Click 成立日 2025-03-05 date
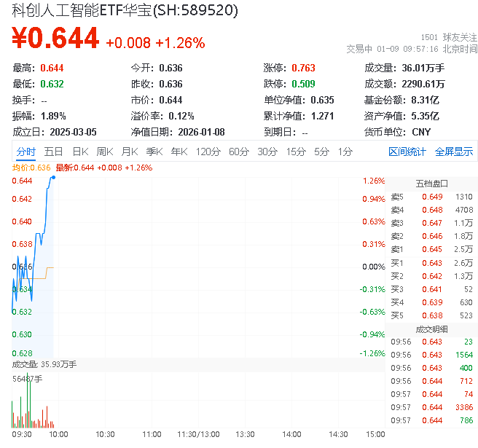This screenshot has width=478, height=448. [73, 132]
